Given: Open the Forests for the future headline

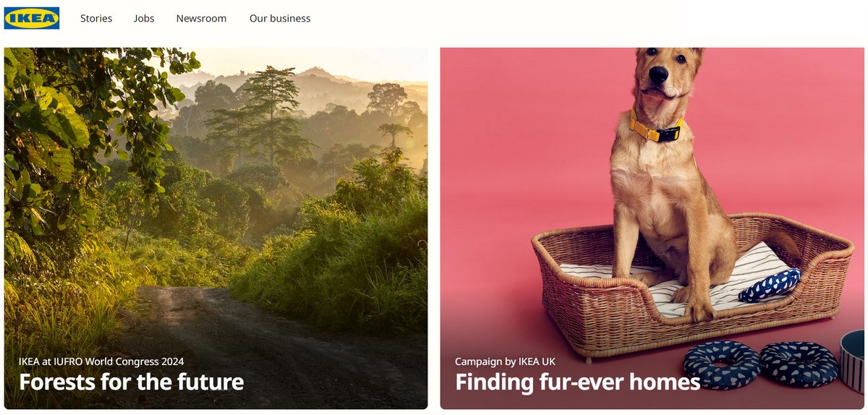Looking at the screenshot, I should click(x=131, y=382).
